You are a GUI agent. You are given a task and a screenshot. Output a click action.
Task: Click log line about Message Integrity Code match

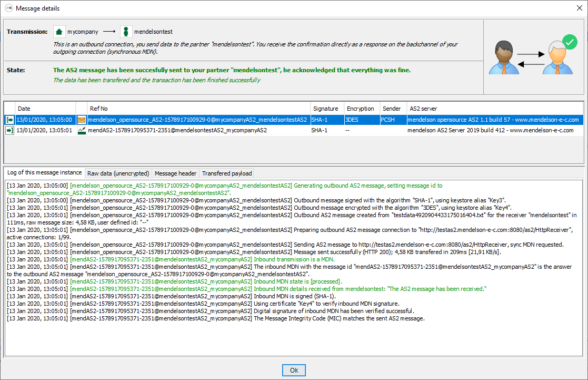(216, 318)
